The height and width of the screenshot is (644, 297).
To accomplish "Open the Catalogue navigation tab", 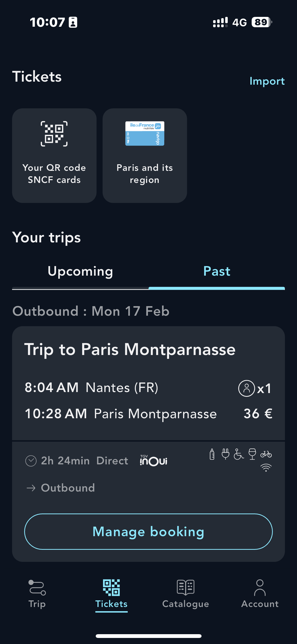I will click(186, 593).
